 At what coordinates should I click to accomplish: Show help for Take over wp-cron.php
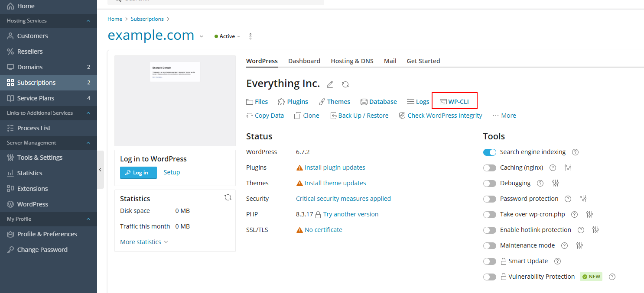[x=574, y=214]
